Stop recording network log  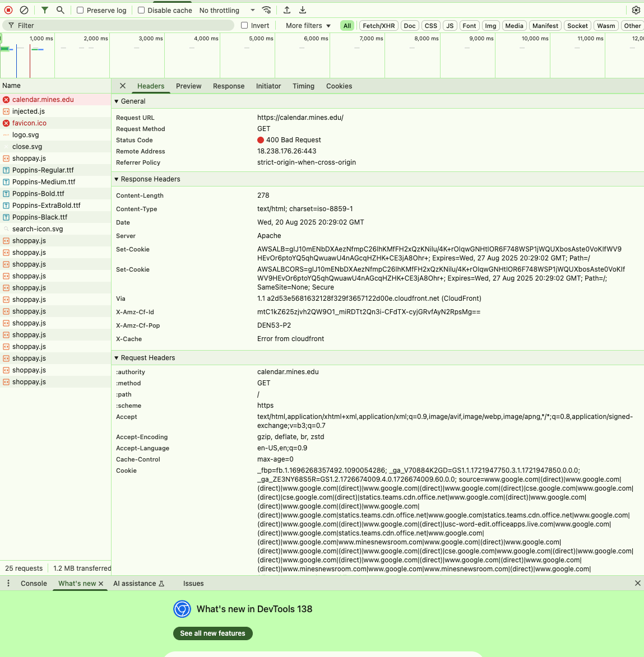[8, 10]
